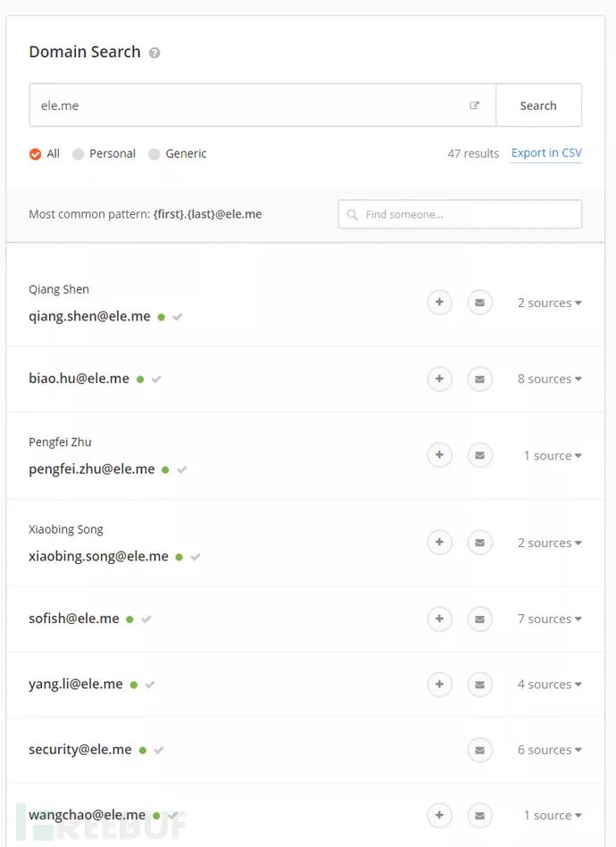Click the domain input containing ele.me
This screenshot has height=847, width=616.
[x=250, y=105]
